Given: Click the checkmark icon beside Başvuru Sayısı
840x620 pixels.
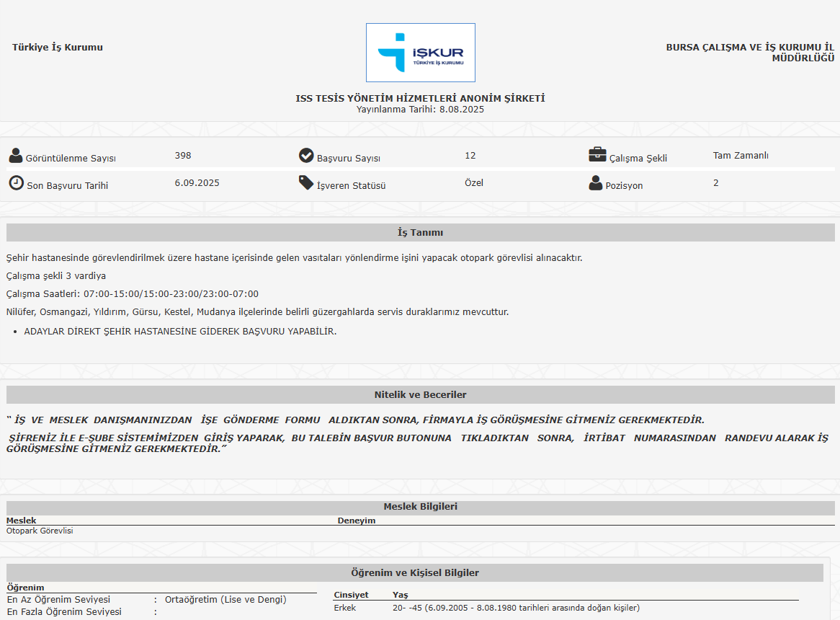Looking at the screenshot, I should 306,156.
